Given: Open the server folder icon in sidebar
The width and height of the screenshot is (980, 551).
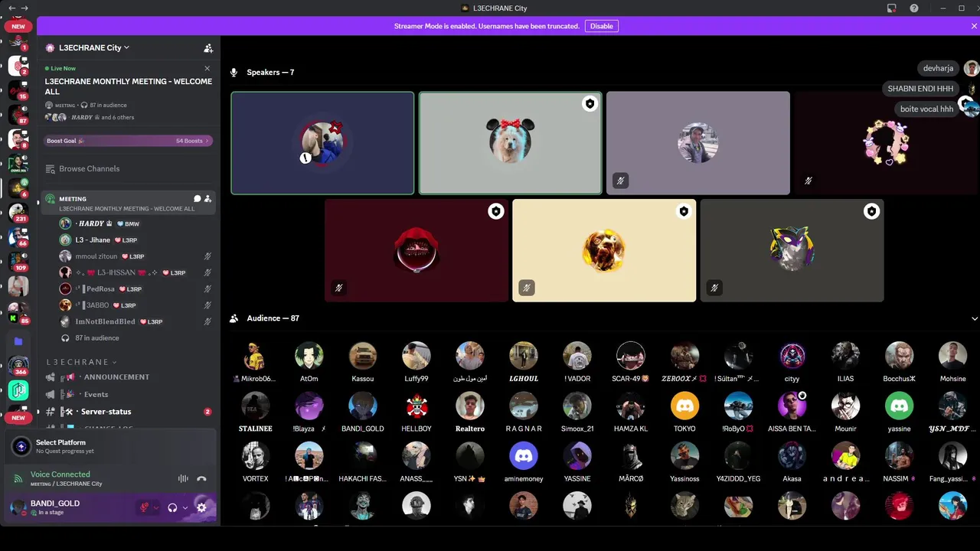Looking at the screenshot, I should [x=18, y=341].
